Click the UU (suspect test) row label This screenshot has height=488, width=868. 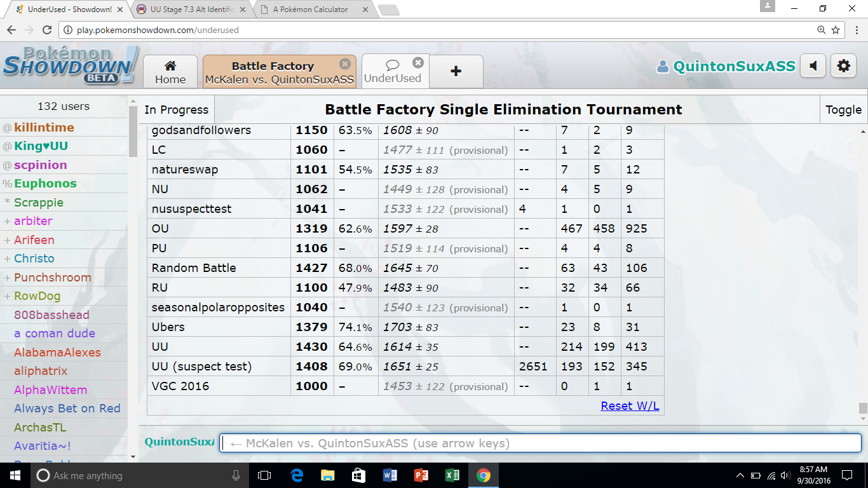pos(201,366)
